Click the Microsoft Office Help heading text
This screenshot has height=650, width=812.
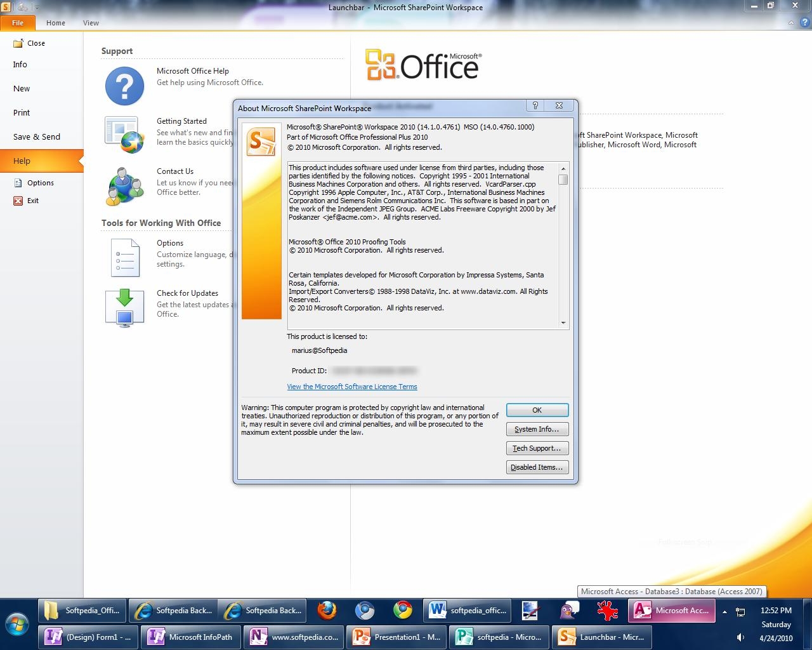coord(193,71)
